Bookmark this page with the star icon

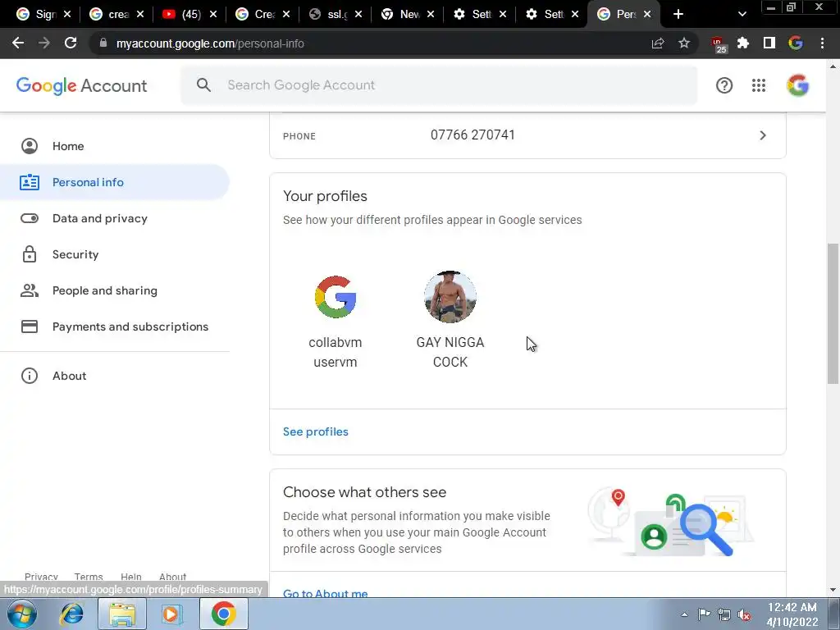click(684, 43)
